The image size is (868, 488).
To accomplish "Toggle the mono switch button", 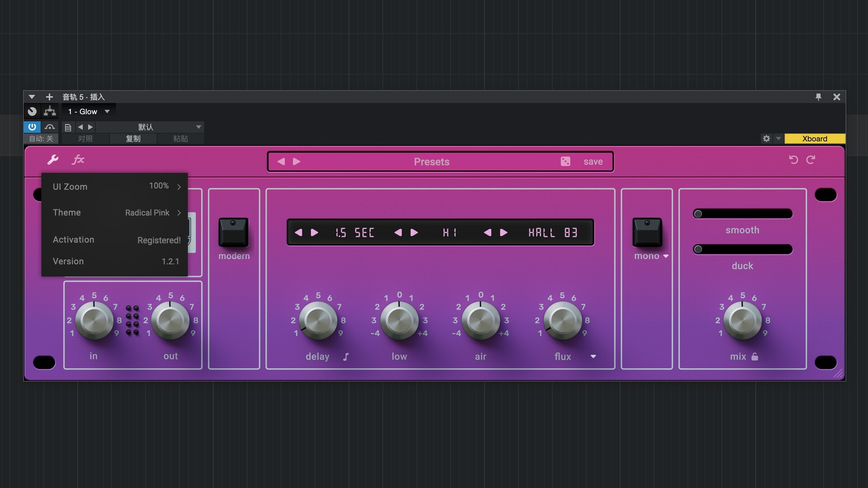I will pos(647,232).
